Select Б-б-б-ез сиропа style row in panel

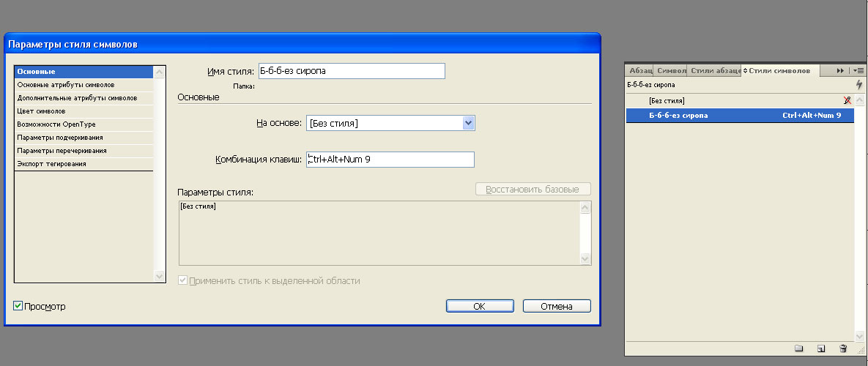(x=740, y=116)
